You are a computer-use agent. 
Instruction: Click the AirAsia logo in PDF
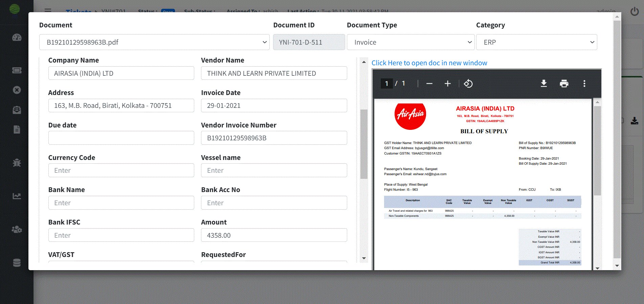click(x=410, y=116)
